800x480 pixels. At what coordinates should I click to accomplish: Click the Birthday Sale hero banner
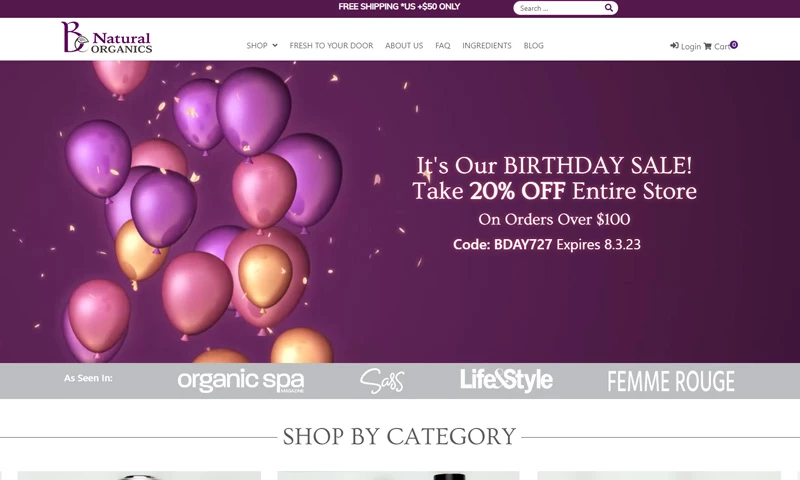click(x=400, y=212)
